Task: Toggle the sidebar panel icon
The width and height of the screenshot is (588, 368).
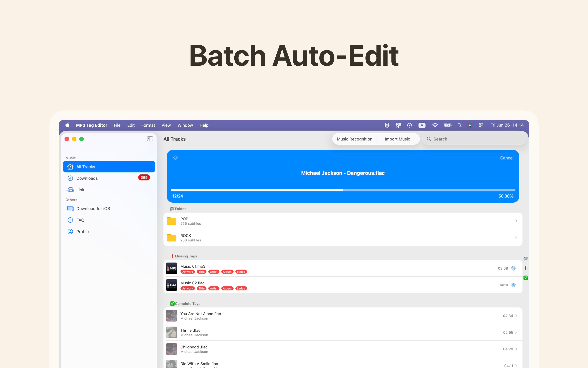Action: click(x=150, y=139)
